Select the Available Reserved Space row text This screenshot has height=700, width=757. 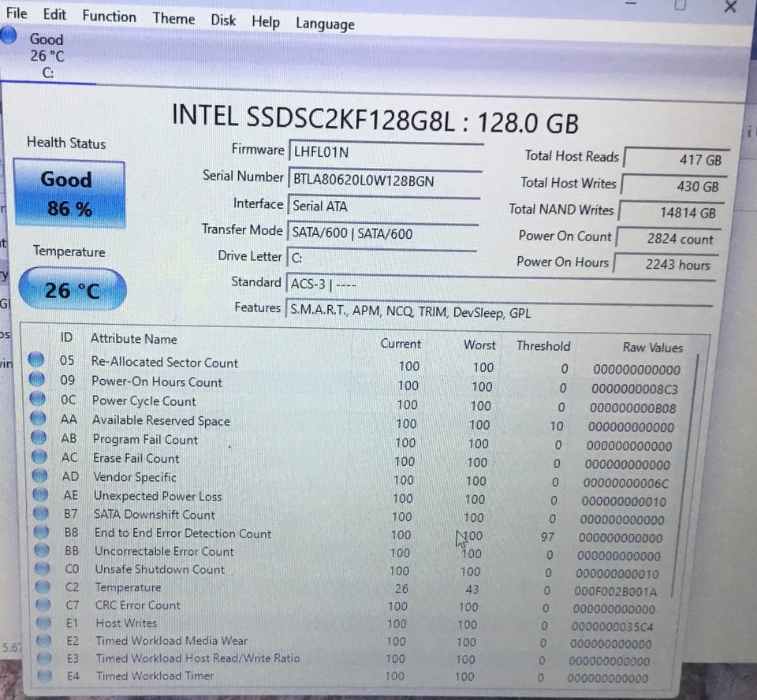161,420
